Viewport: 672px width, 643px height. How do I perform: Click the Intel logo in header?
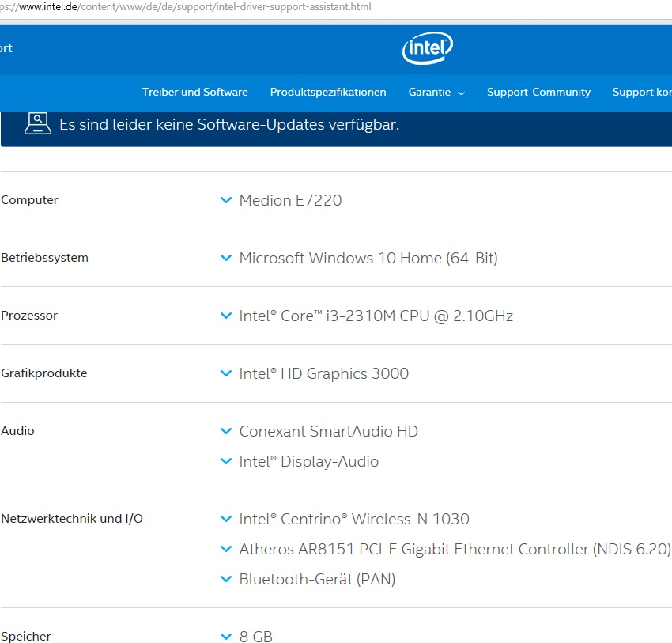pyautogui.click(x=428, y=49)
